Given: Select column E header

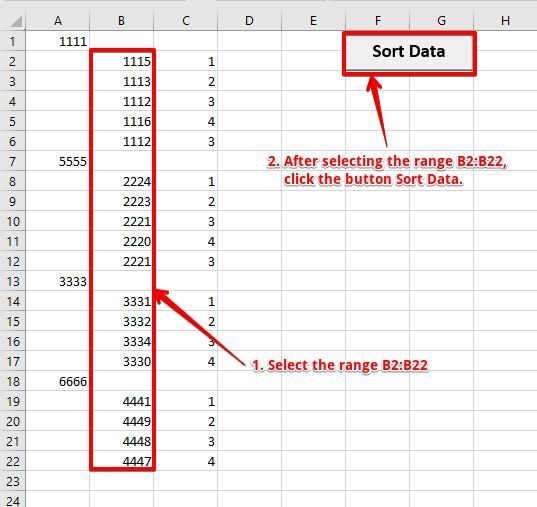Looking at the screenshot, I should 313,21.
